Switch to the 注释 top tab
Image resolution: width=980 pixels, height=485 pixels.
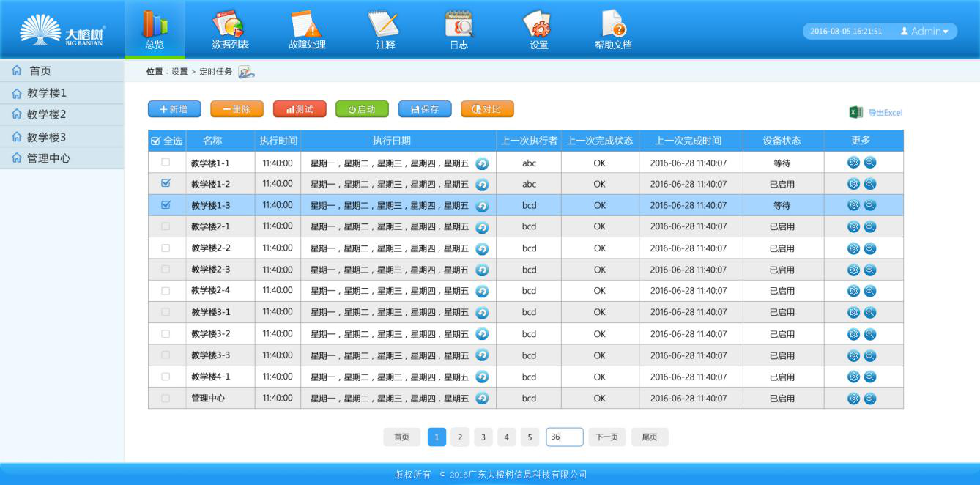385,29
